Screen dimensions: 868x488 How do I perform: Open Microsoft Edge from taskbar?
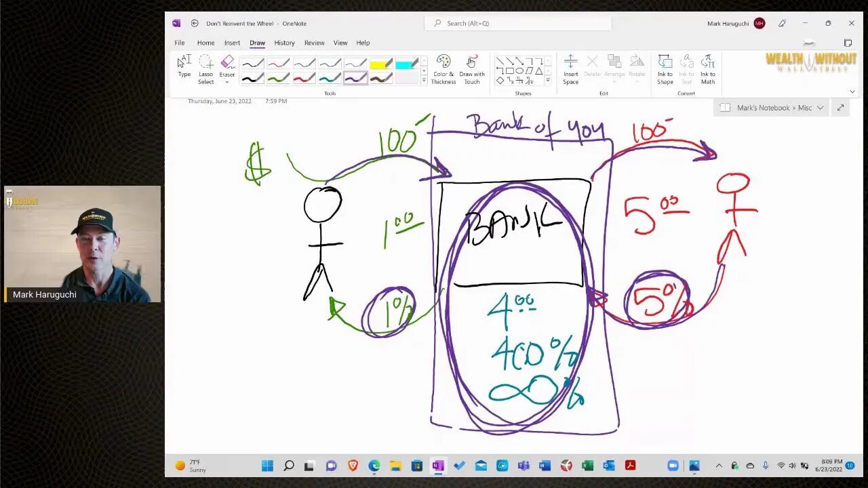click(374, 466)
